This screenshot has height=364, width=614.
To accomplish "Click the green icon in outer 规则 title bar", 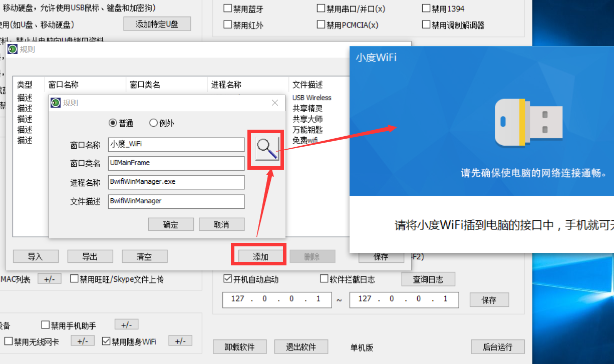I will (x=12, y=49).
